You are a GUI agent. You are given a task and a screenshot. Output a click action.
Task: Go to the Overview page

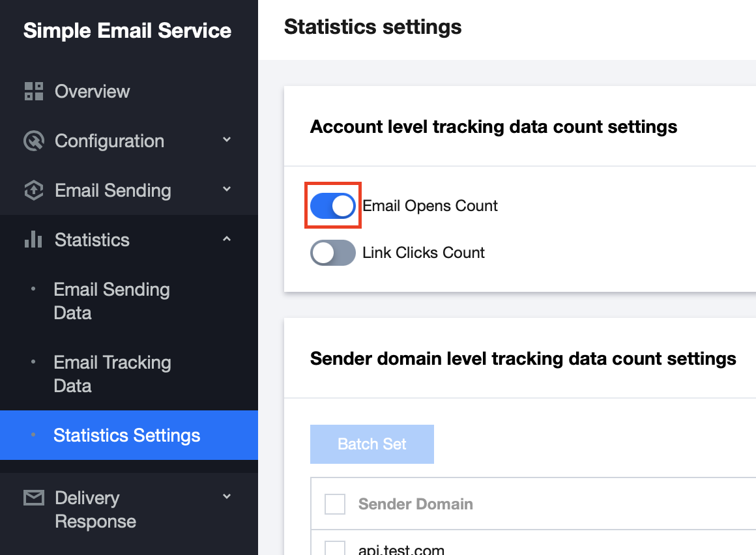pos(92,91)
